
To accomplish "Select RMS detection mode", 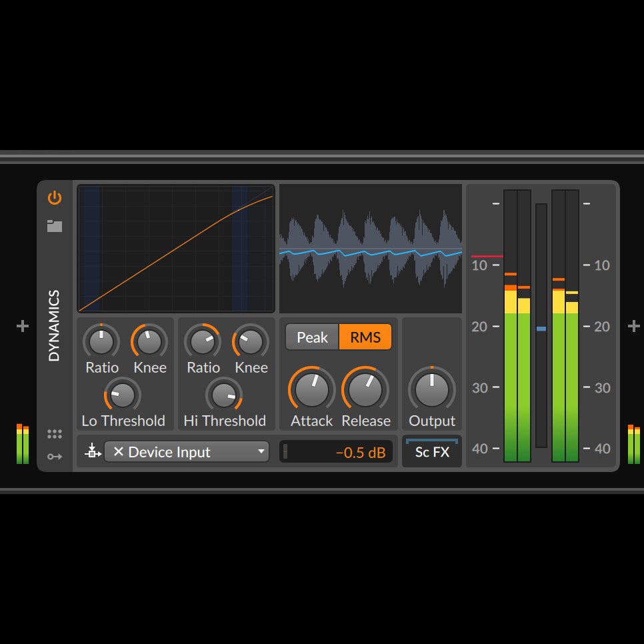I will pos(365,337).
